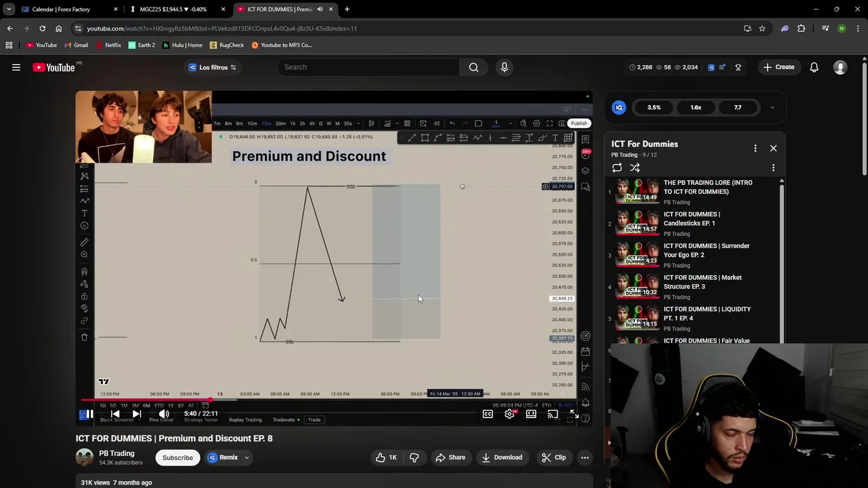Image resolution: width=868 pixels, height=488 pixels.
Task: Skip to the previous video
Action: tap(115, 413)
